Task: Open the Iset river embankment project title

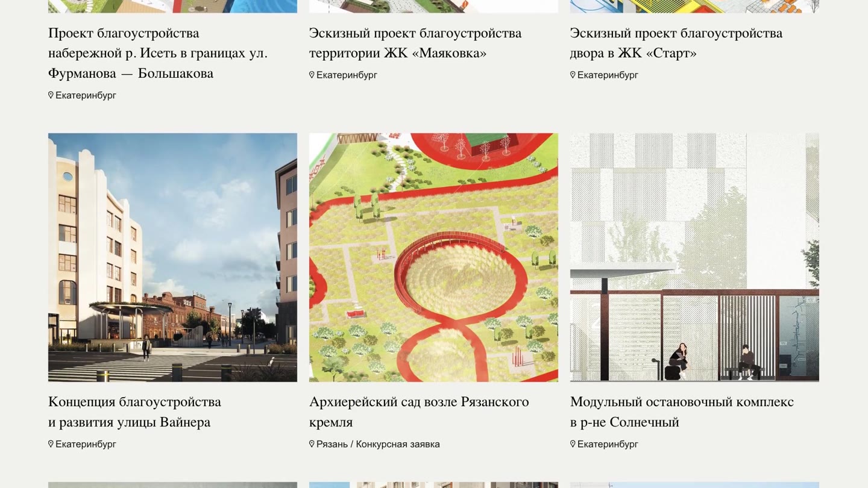Action: point(158,53)
